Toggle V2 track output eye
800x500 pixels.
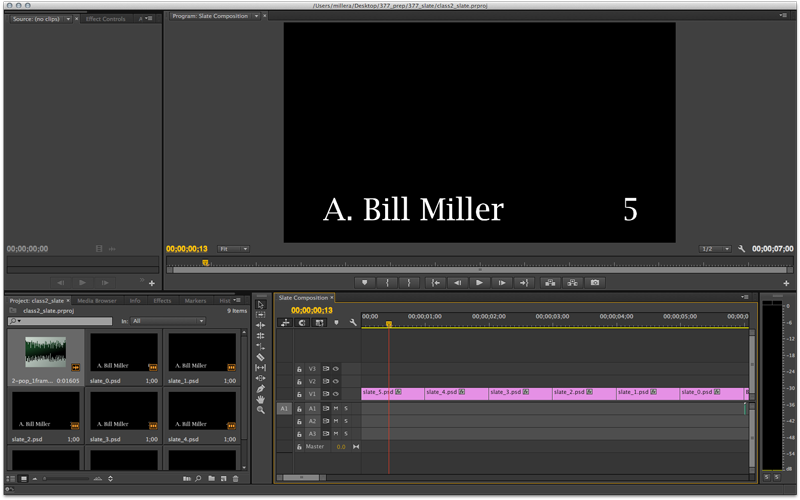336,381
